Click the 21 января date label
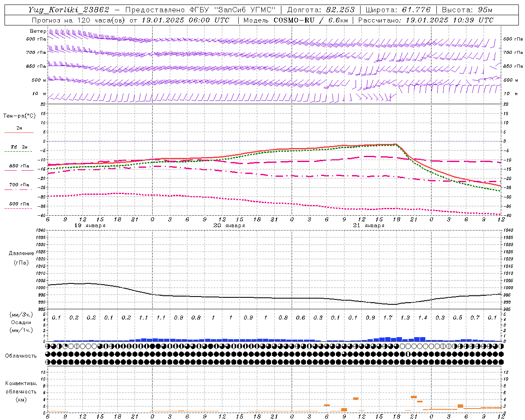 click(369, 226)
